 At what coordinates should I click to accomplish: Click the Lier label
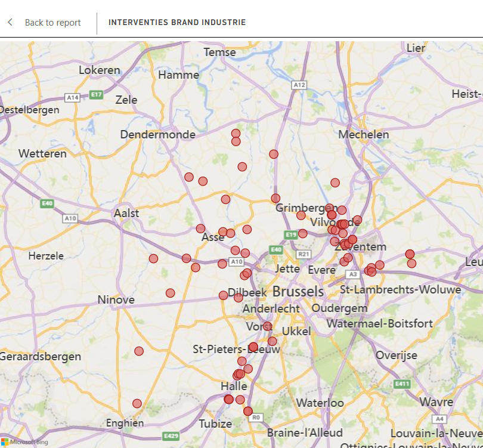pyautogui.click(x=416, y=48)
